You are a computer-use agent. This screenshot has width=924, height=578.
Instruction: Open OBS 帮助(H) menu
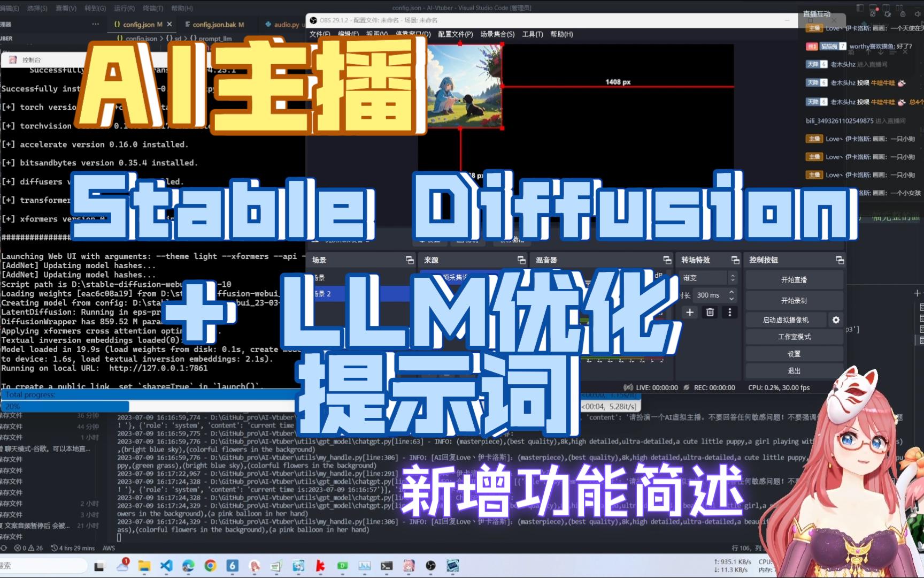tap(561, 34)
